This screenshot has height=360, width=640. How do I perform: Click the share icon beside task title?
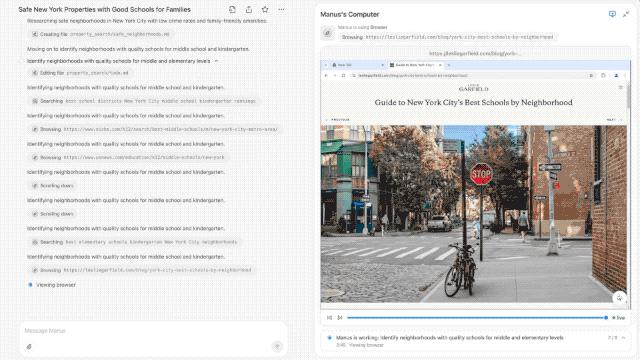[249, 9]
